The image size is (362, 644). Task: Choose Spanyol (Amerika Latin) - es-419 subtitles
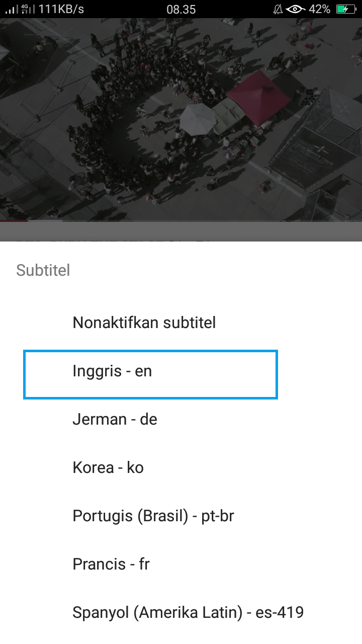(x=188, y=612)
